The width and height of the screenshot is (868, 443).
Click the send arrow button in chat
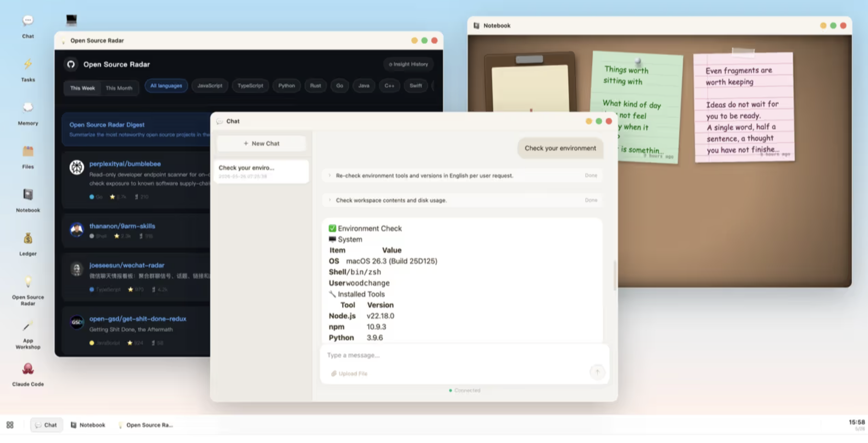point(597,372)
